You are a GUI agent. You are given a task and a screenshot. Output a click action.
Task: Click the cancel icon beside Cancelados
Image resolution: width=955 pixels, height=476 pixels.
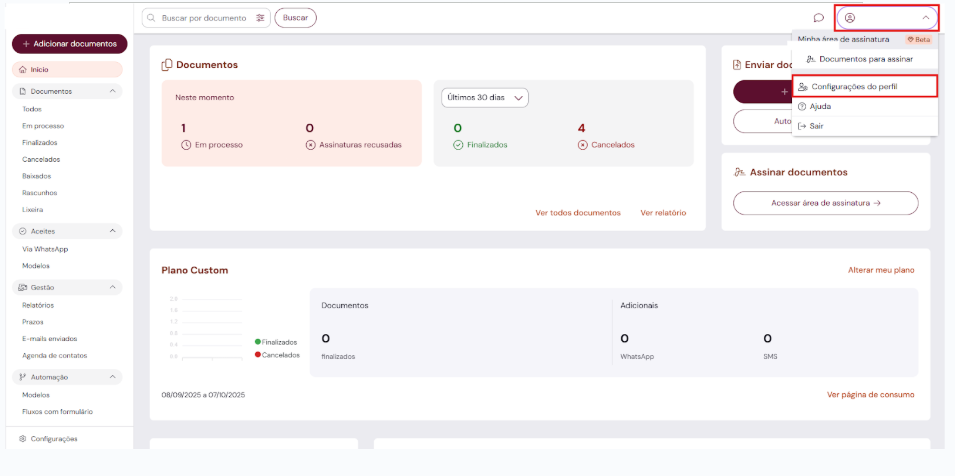(583, 145)
